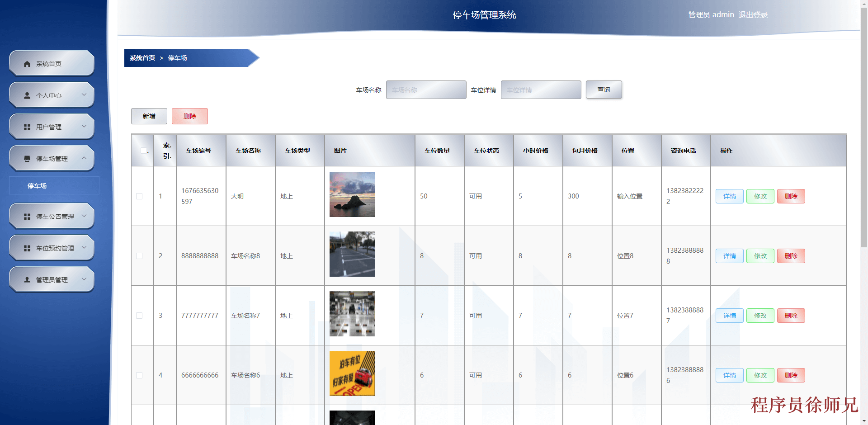Click the grid icon on 车位预约管理
Screen dimensions: 868x425
click(27, 247)
